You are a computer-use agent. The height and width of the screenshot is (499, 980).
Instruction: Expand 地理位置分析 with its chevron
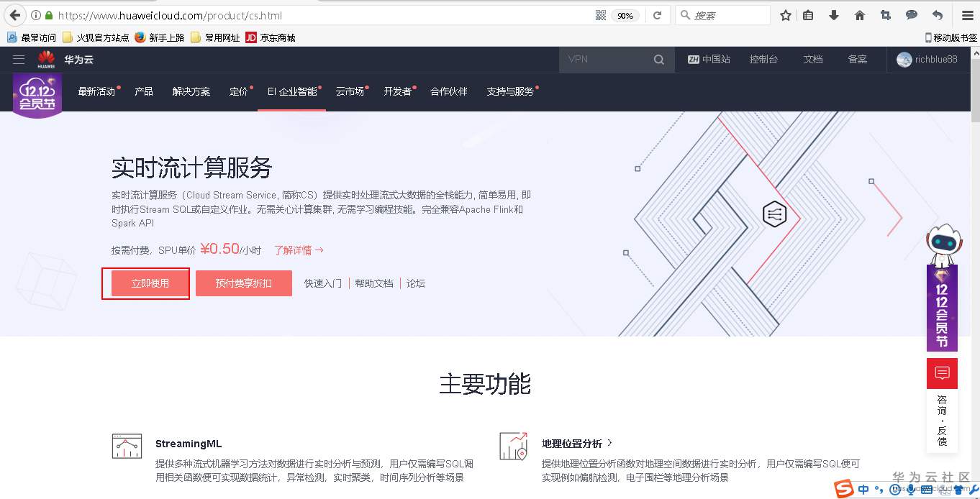tap(609, 443)
